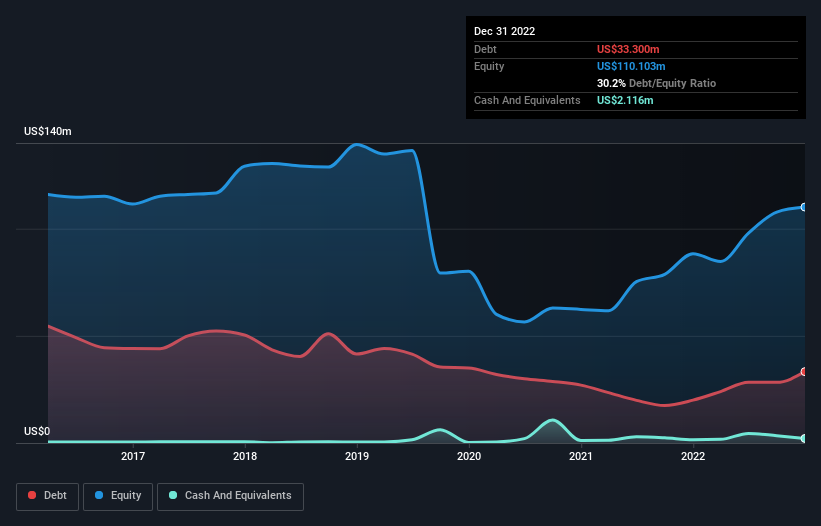Click the red Debt data point marker
The height and width of the screenshot is (526, 821).
coord(804,372)
